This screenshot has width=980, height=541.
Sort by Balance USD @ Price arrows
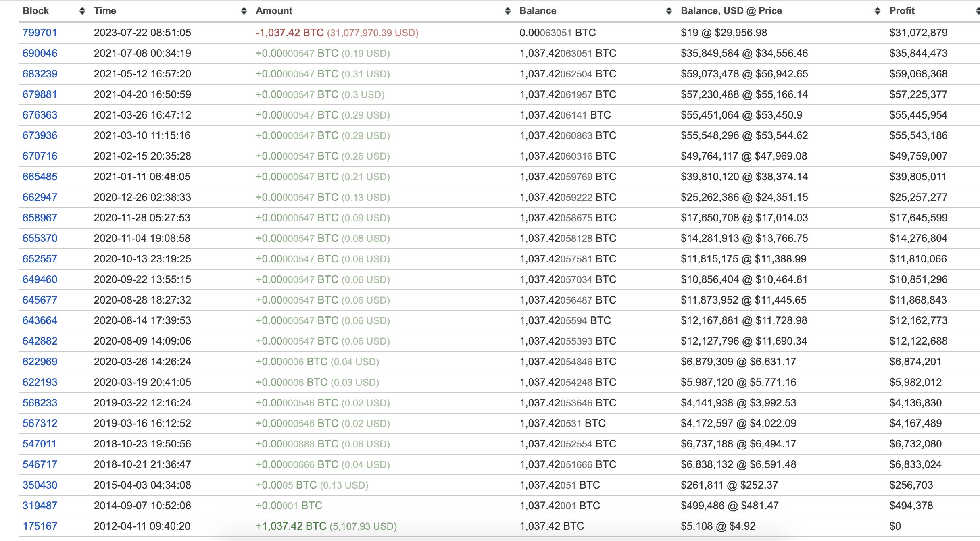(877, 11)
